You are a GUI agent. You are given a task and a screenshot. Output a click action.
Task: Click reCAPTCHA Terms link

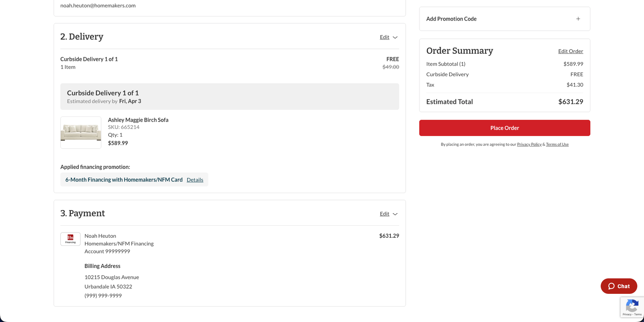pos(638,314)
